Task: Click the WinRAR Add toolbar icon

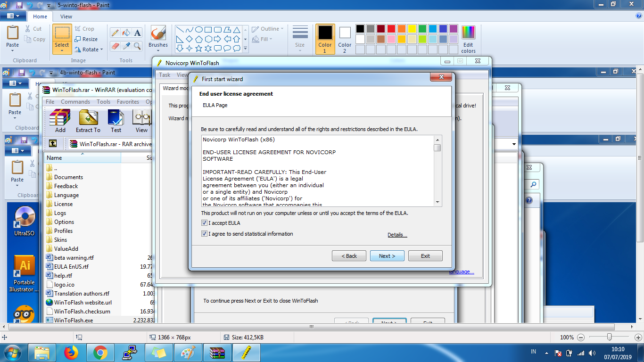Action: coord(60,121)
